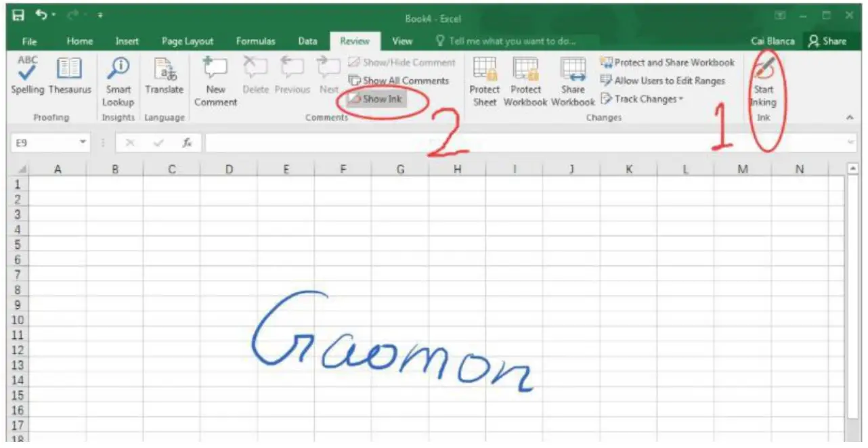868x448 pixels.
Task: Open the View ribbon tab
Action: pos(402,41)
